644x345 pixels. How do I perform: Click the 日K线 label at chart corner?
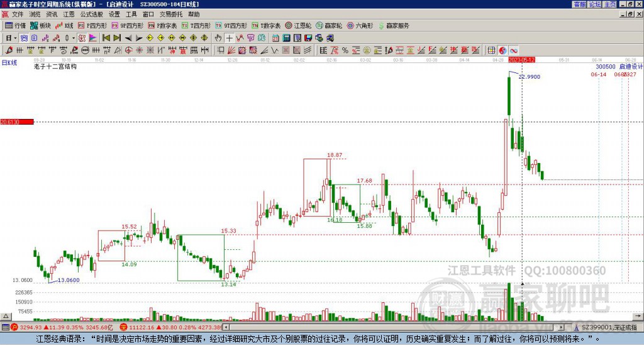(9, 63)
